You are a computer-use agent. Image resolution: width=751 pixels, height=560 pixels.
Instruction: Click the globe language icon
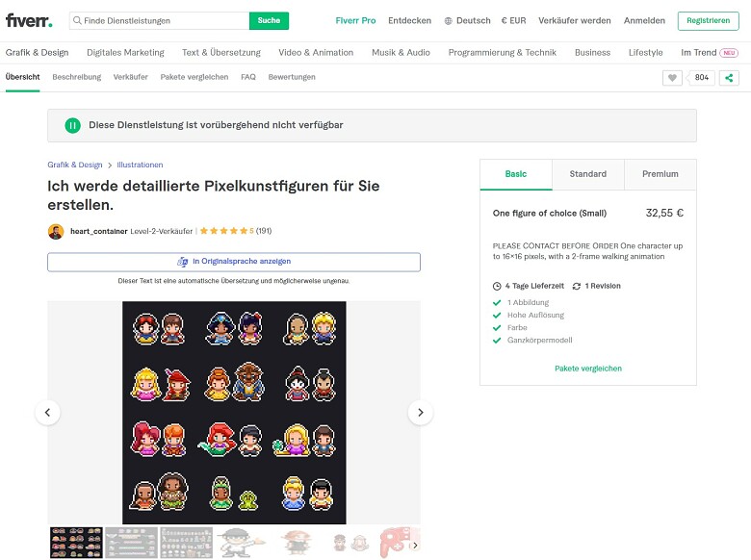click(x=449, y=21)
